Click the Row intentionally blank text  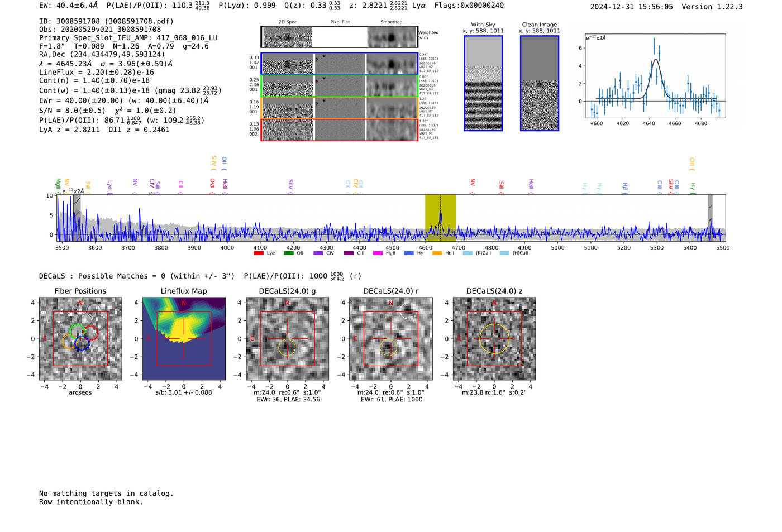[91, 502]
